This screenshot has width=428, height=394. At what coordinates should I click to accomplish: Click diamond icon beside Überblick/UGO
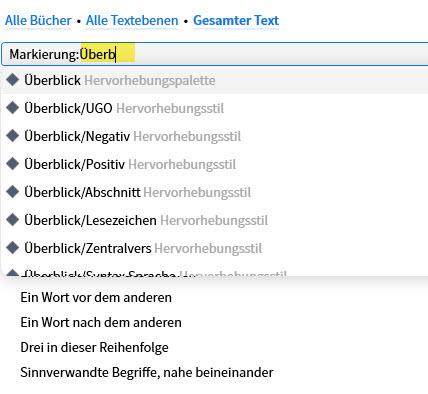(13, 108)
